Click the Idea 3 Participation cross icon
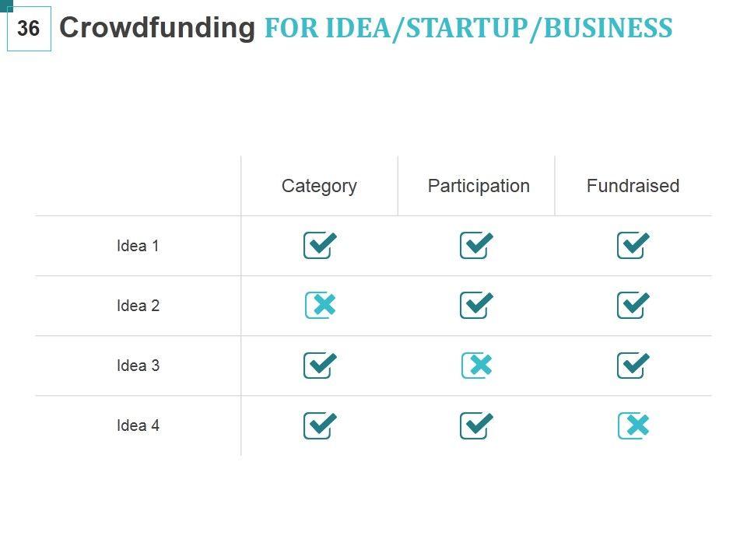This screenshot has width=747, height=560. tap(476, 365)
